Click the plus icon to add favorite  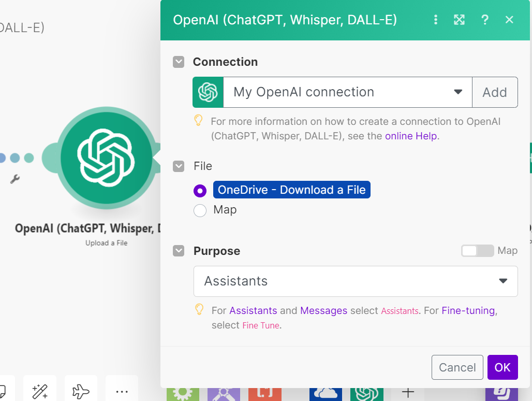pyautogui.click(x=408, y=393)
